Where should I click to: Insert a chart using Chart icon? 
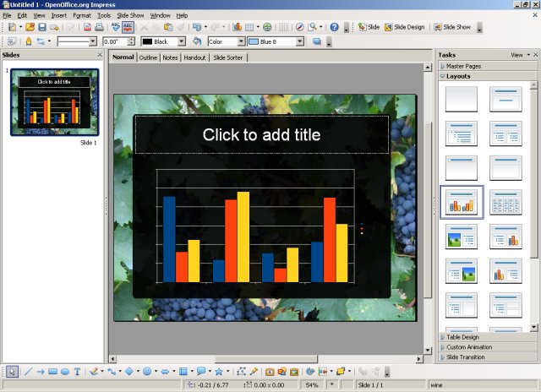237,27
